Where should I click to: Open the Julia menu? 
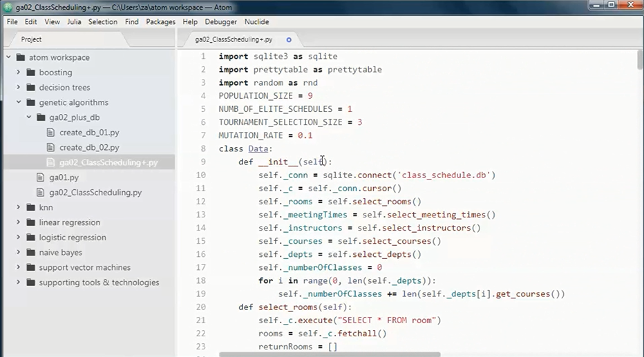coord(74,21)
